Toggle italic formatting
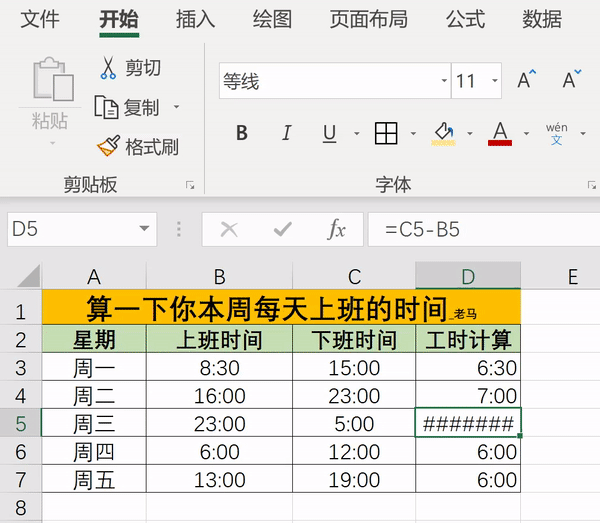The image size is (600, 523). coord(286,133)
